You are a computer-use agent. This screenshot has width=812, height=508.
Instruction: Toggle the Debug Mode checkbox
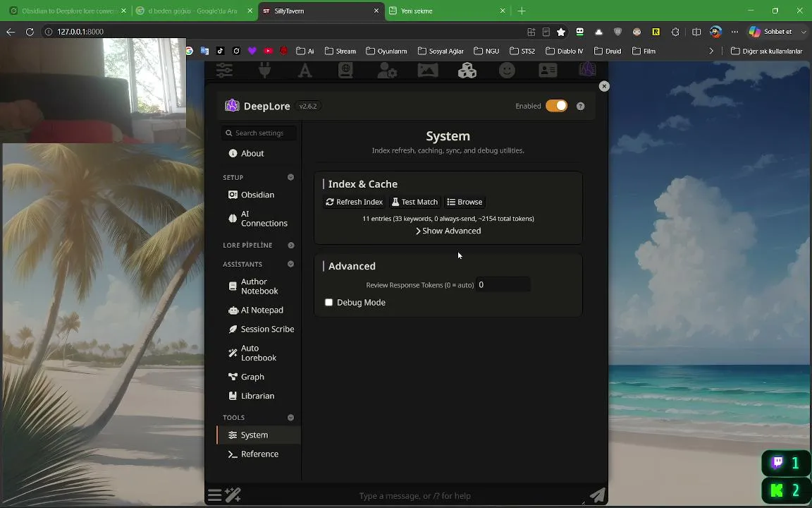pyautogui.click(x=329, y=302)
